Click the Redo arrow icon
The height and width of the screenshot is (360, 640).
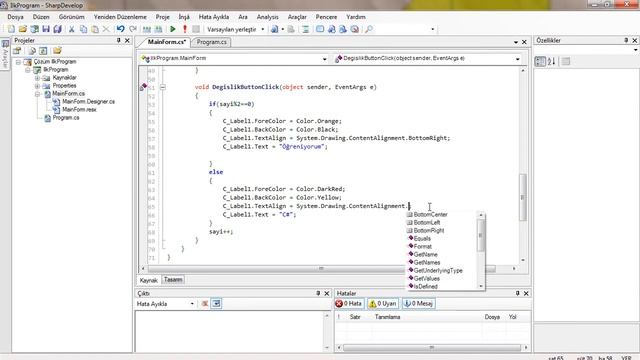tap(133, 29)
